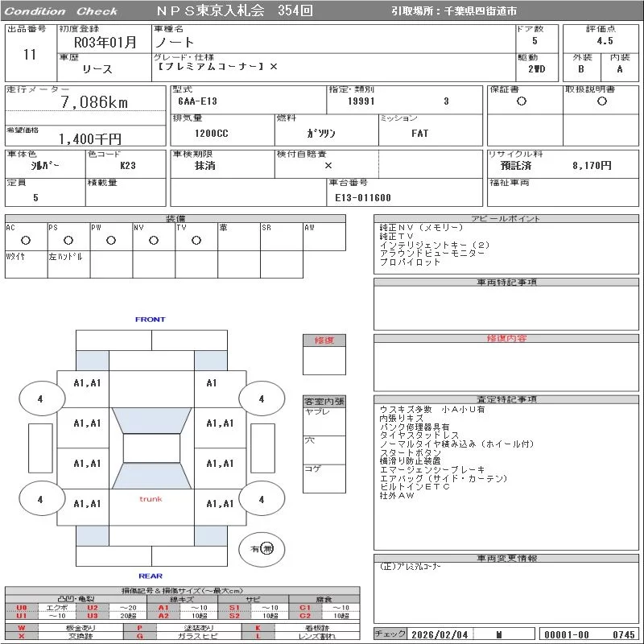Click first registration date "R03年01月"
Image resolution: width=644 pixels, height=644 pixels.
tap(105, 43)
